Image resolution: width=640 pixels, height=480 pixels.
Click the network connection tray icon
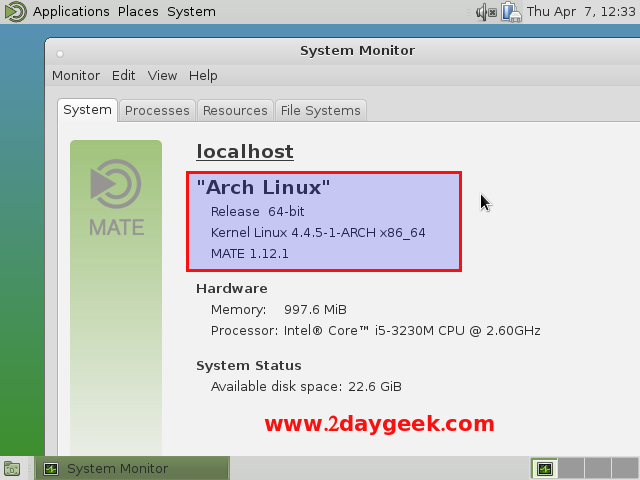click(511, 12)
